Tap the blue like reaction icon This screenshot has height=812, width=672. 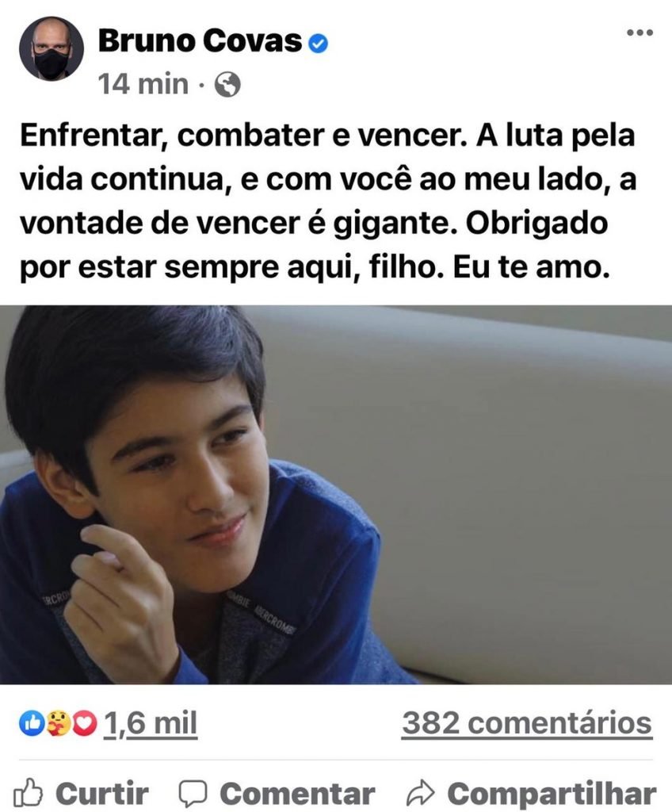(x=32, y=723)
